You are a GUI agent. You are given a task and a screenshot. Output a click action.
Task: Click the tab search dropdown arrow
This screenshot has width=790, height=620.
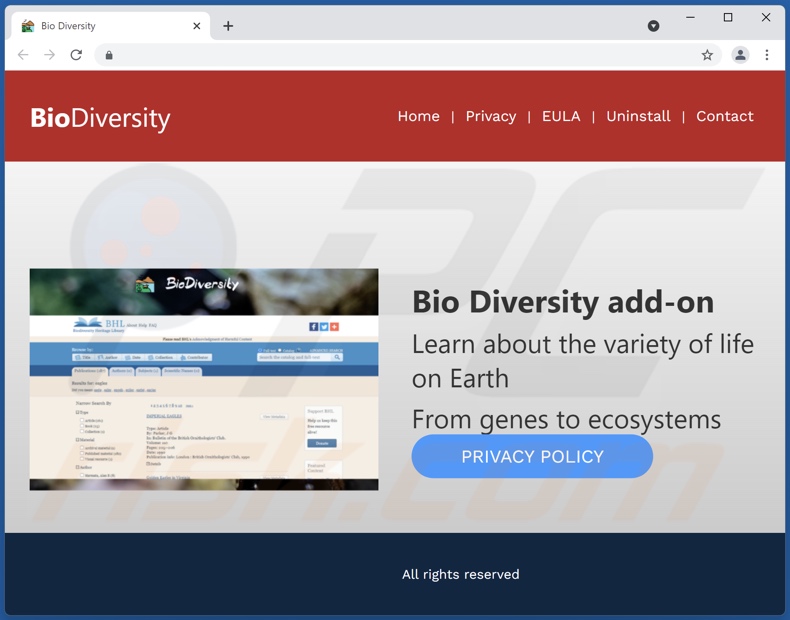[x=653, y=26]
